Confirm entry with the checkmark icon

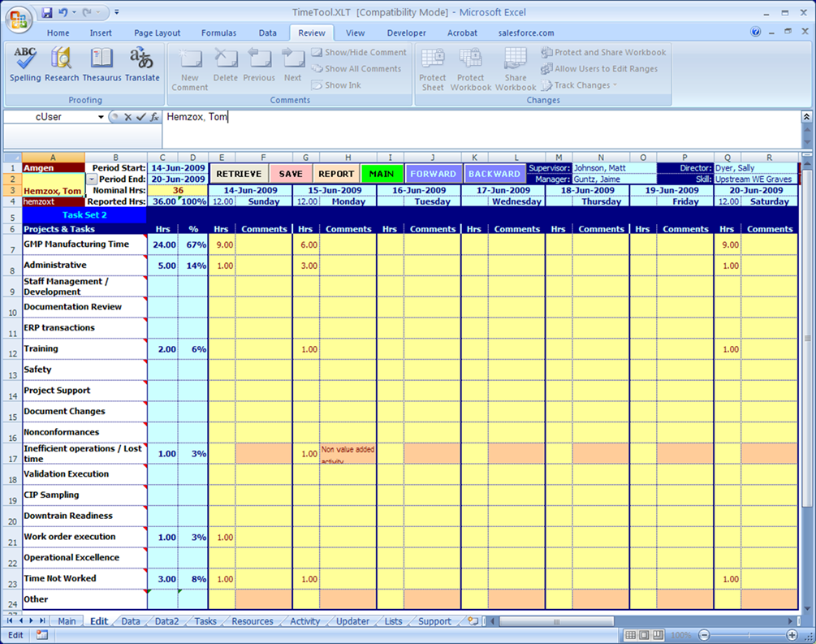point(141,117)
